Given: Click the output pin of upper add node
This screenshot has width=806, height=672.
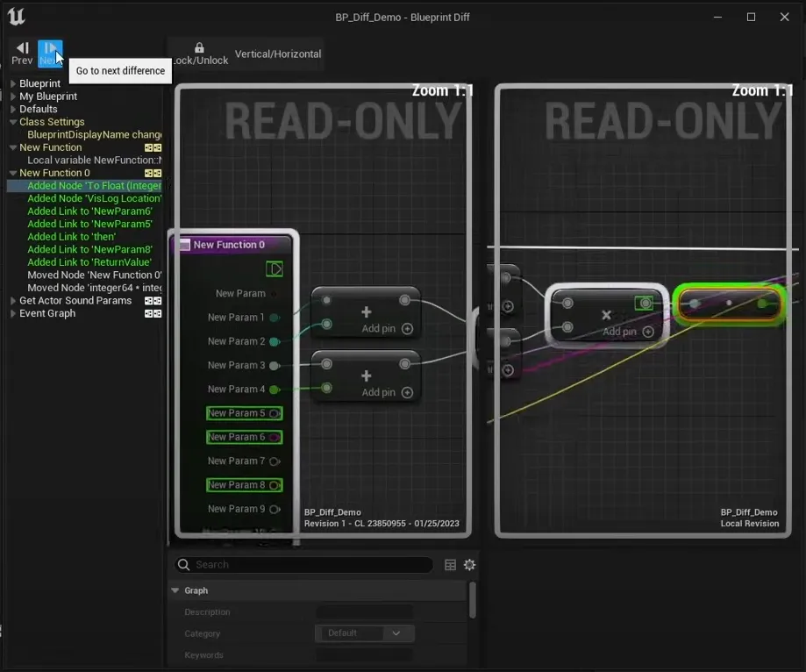Looking at the screenshot, I should click(404, 300).
